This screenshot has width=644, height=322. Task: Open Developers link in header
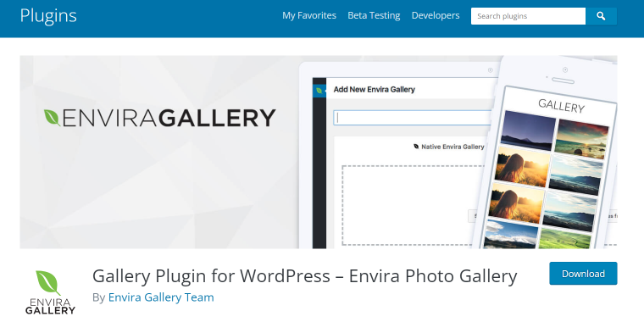point(436,15)
